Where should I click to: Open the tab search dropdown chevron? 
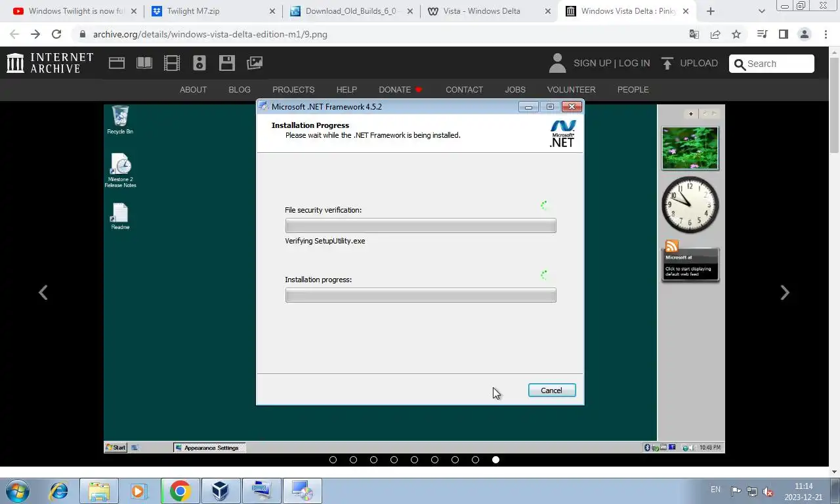click(761, 11)
